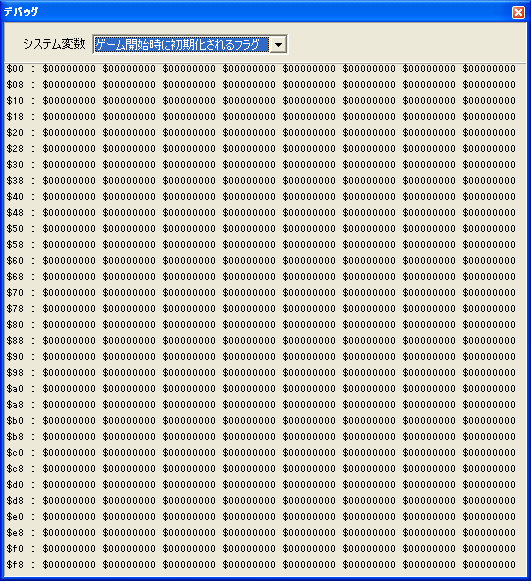Click the $20 row address label
Screen dimensions: 531x581
pyautogui.click(x=15, y=133)
